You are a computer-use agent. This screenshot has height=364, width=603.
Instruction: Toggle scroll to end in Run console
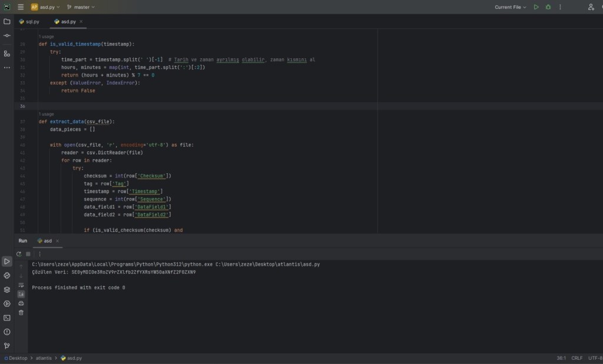[21, 294]
